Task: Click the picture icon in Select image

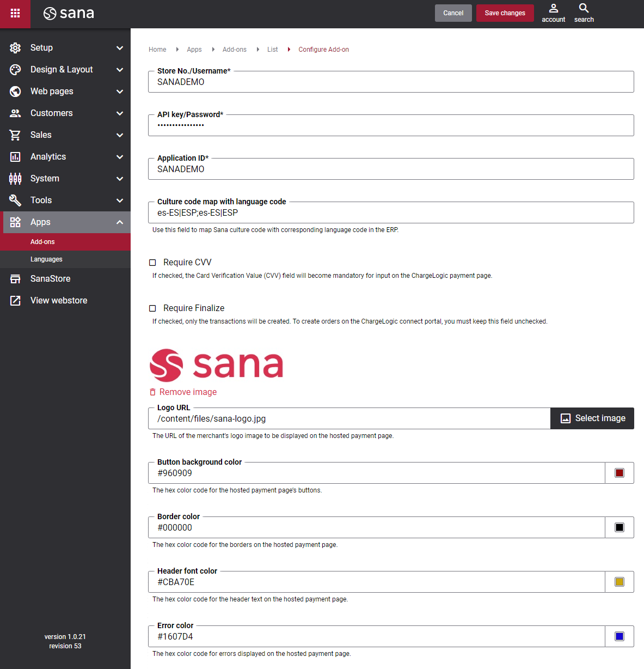Action: tap(566, 418)
